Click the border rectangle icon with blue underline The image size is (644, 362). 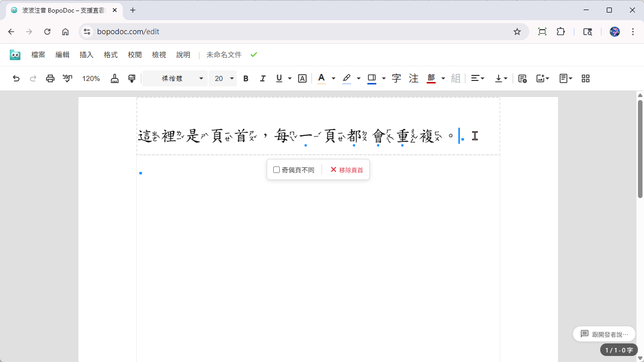372,78
